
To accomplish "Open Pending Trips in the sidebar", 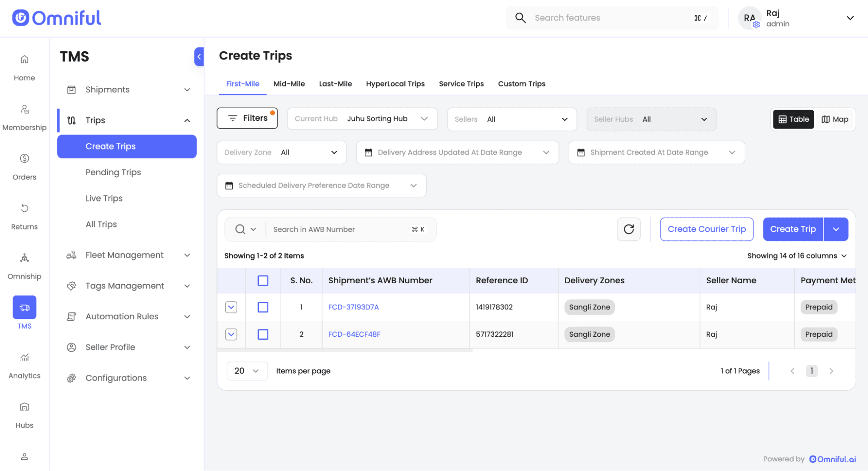I will coord(113,172).
